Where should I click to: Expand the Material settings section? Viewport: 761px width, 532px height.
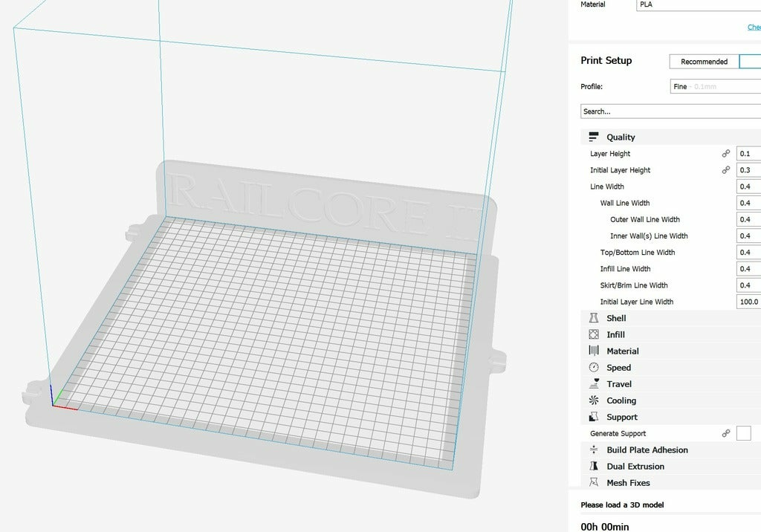[x=671, y=351]
